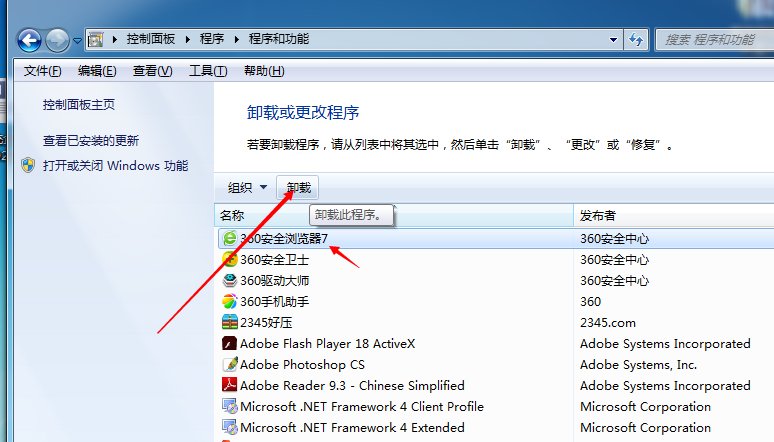Click Adobe Systems, Inc. publisher cell
The width and height of the screenshot is (774, 442).
tap(638, 364)
